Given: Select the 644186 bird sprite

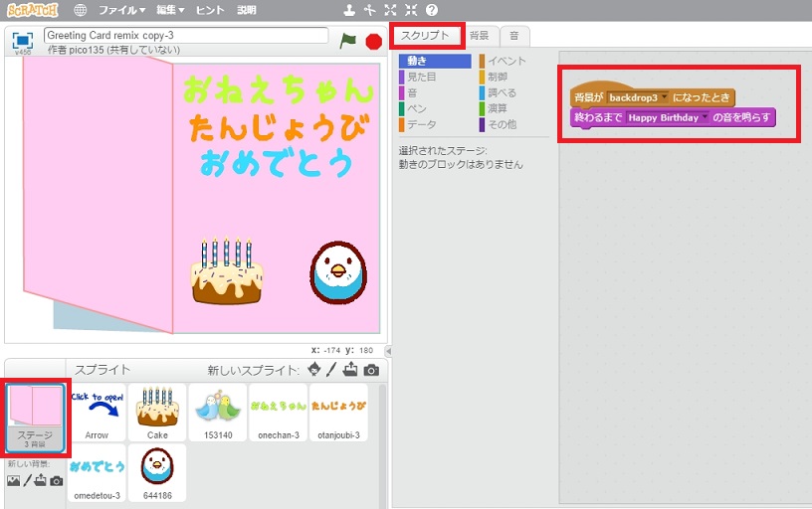Looking at the screenshot, I should [157, 473].
